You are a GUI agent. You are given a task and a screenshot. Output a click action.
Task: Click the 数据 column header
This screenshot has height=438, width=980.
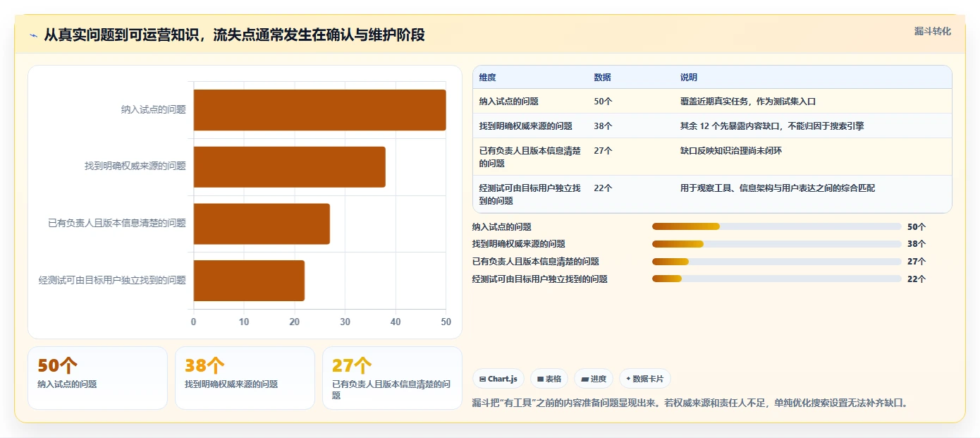point(603,78)
